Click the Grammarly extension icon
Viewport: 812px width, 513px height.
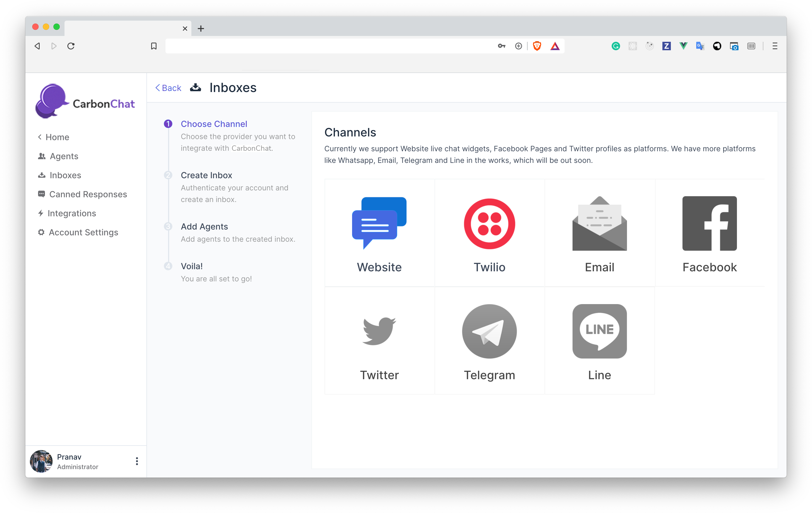(615, 46)
